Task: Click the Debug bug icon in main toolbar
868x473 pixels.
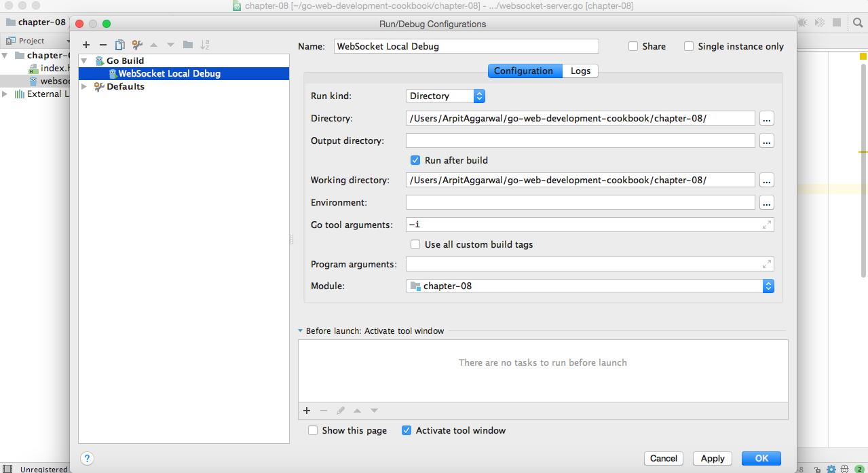Action: (803, 22)
